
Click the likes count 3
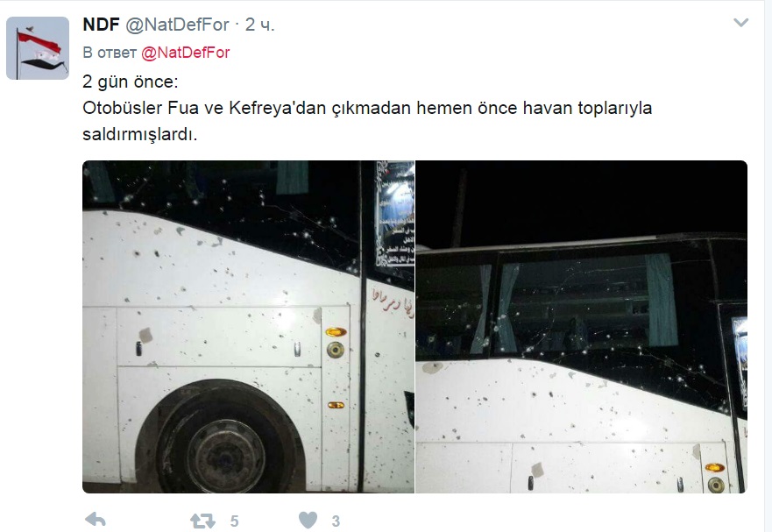[x=336, y=521]
